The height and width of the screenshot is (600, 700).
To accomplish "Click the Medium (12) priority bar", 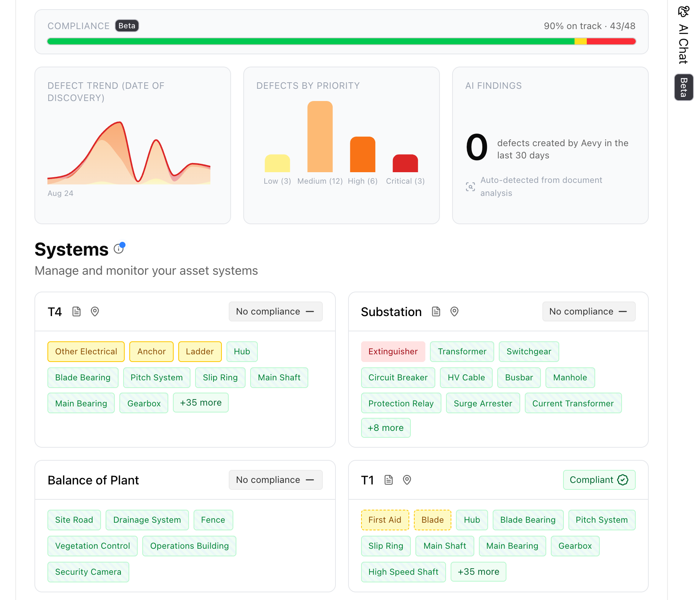I will pos(320,137).
